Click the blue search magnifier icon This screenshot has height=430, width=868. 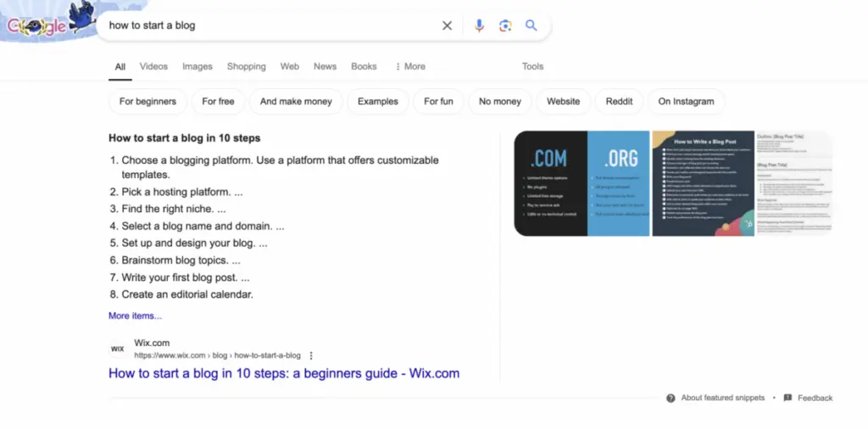click(531, 25)
